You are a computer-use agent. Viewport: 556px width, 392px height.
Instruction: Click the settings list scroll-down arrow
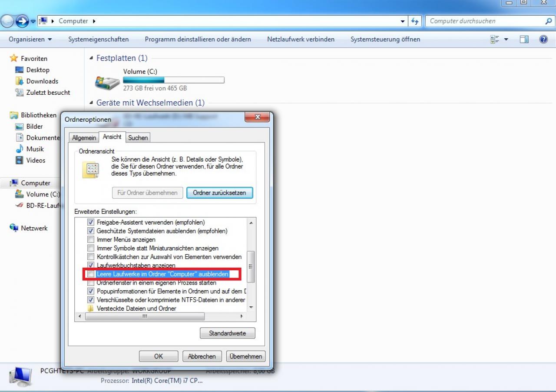coord(251,308)
